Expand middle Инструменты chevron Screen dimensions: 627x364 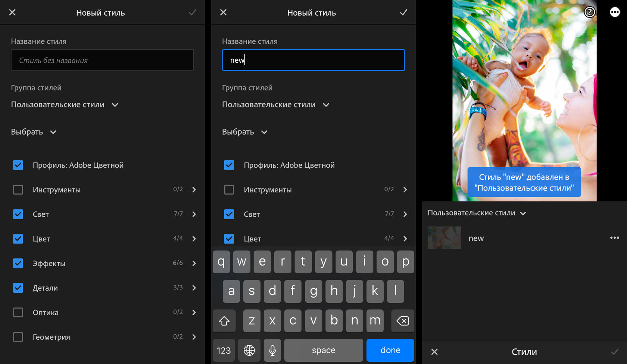[x=405, y=189]
